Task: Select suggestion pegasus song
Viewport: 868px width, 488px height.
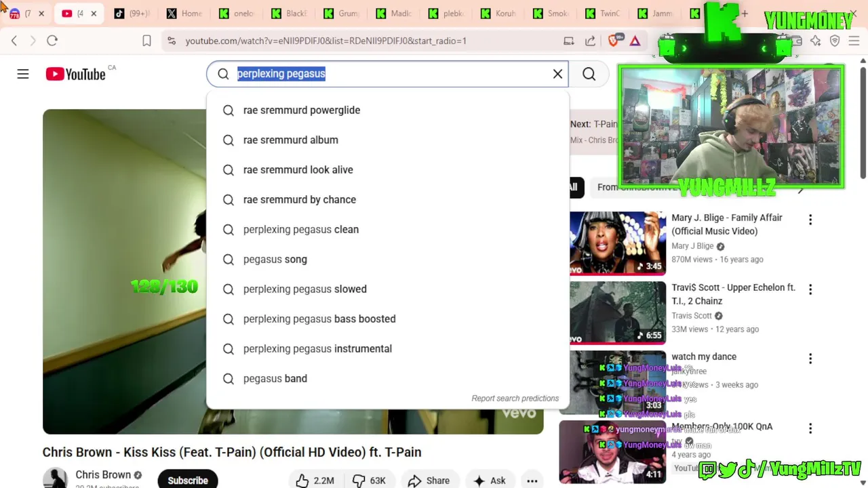Action: [x=388, y=259]
